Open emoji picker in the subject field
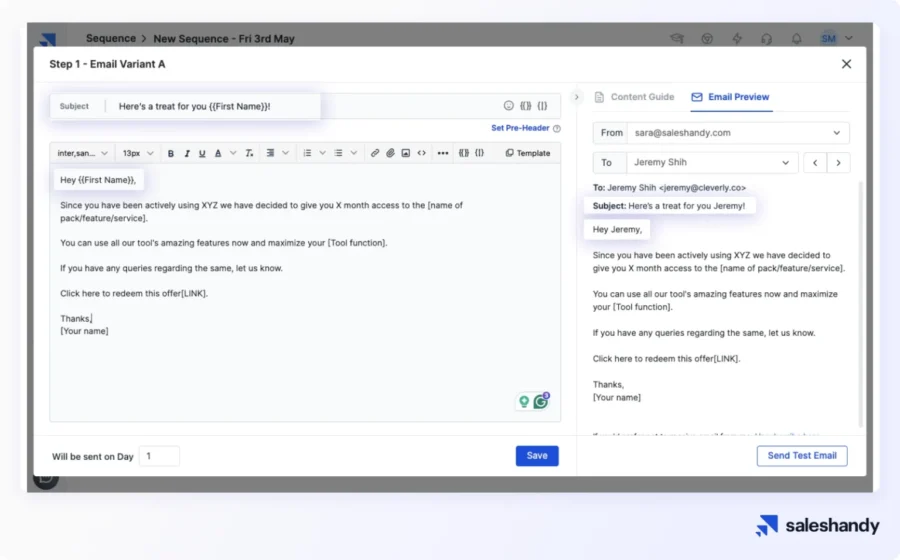Image resolution: width=900 pixels, height=560 pixels. [x=508, y=106]
